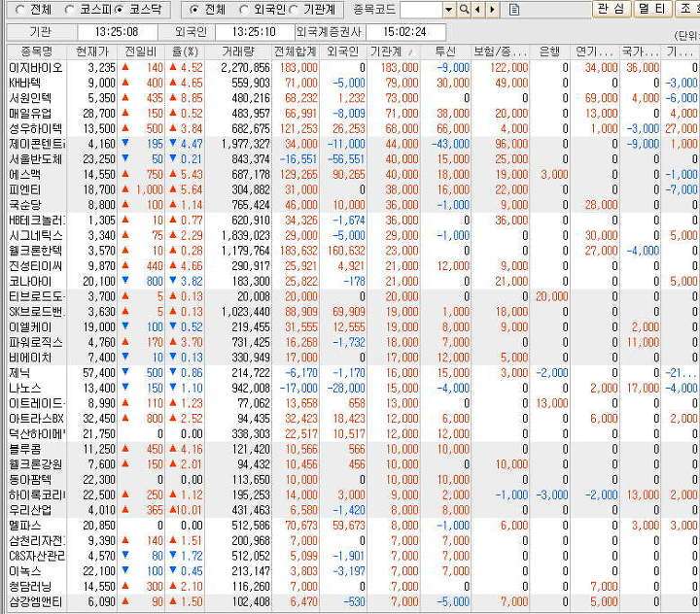Sort by 은행 column header
The width and height of the screenshot is (700, 614).
click(x=549, y=51)
